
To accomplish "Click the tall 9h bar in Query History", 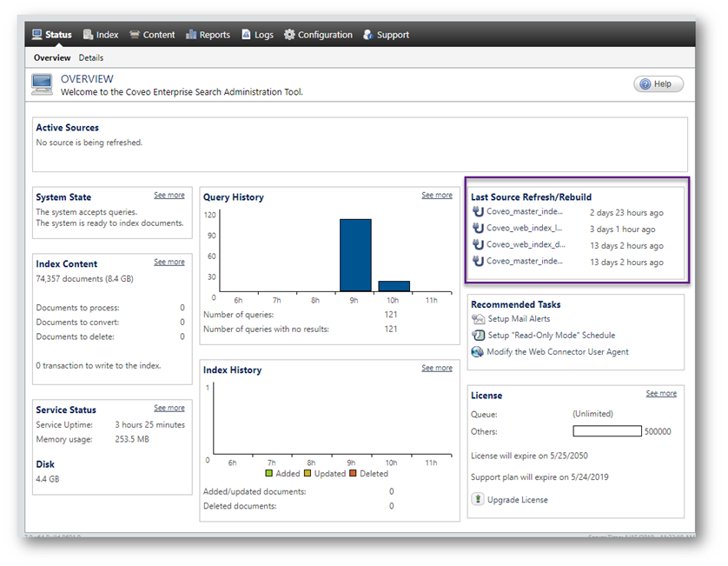I will 355,255.
